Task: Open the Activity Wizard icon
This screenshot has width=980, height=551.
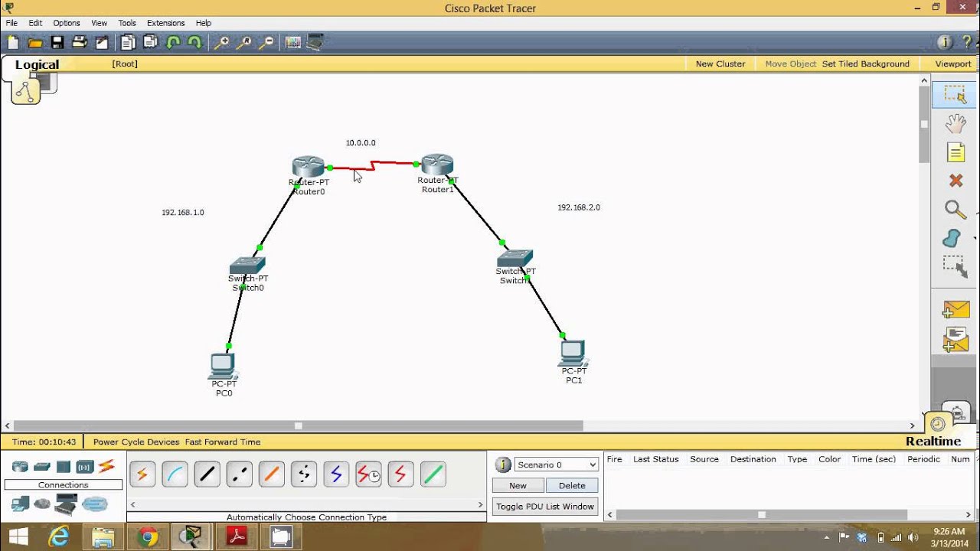Action: point(102,43)
